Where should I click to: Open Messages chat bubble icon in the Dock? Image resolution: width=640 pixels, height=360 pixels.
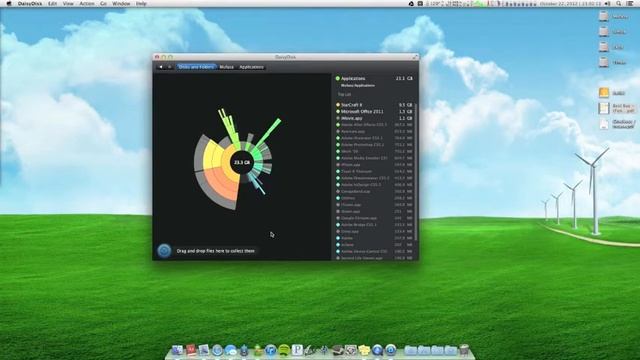pyautogui.click(x=231, y=350)
